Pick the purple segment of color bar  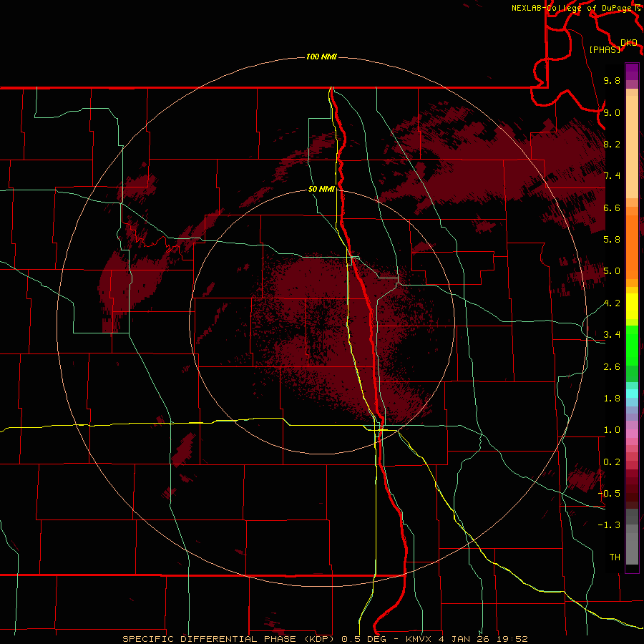tap(632, 72)
